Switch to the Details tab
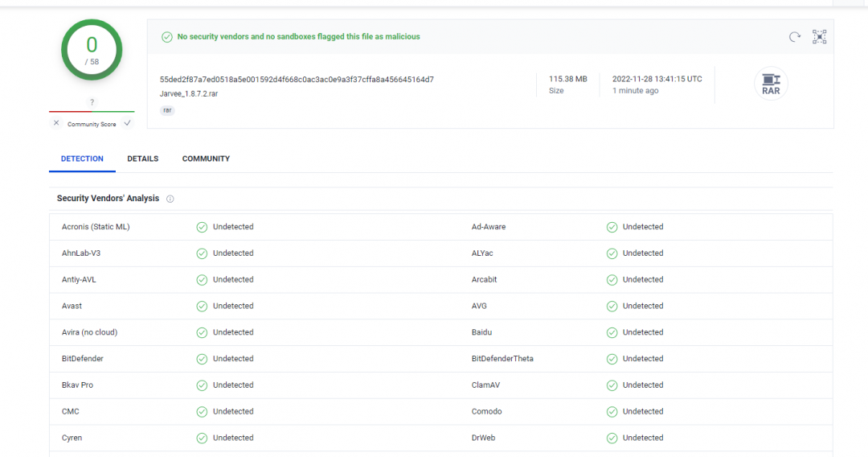This screenshot has height=457, width=868. (142, 159)
